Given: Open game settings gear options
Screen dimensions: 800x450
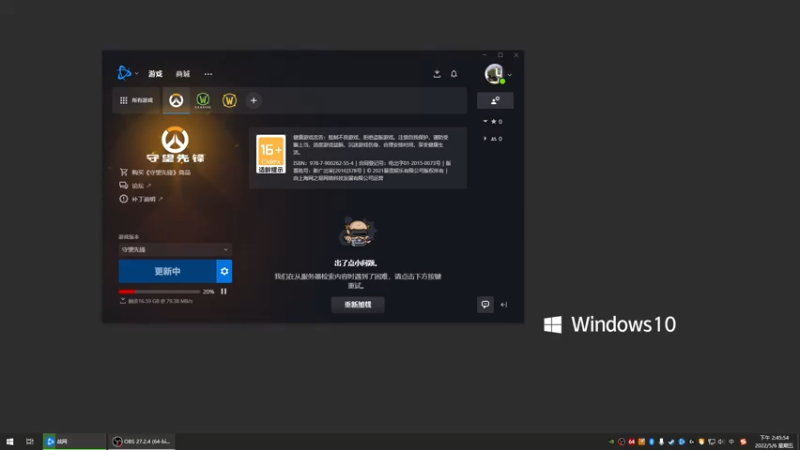Looking at the screenshot, I should click(x=224, y=271).
